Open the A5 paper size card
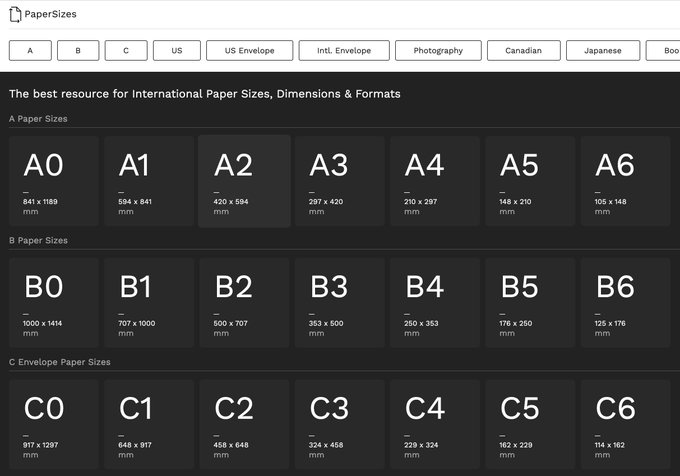The height and width of the screenshot is (476, 680). click(530, 181)
